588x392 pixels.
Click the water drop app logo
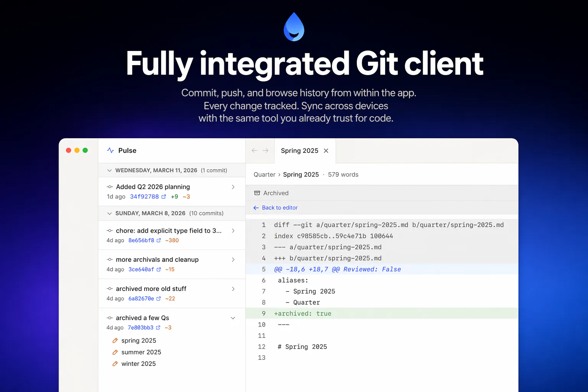tap(294, 27)
